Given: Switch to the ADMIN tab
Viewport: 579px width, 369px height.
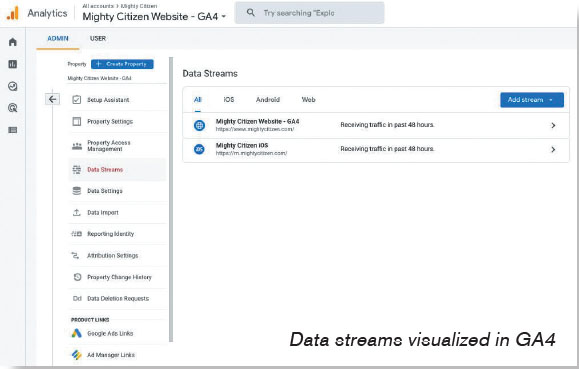Looking at the screenshot, I should click(58, 38).
